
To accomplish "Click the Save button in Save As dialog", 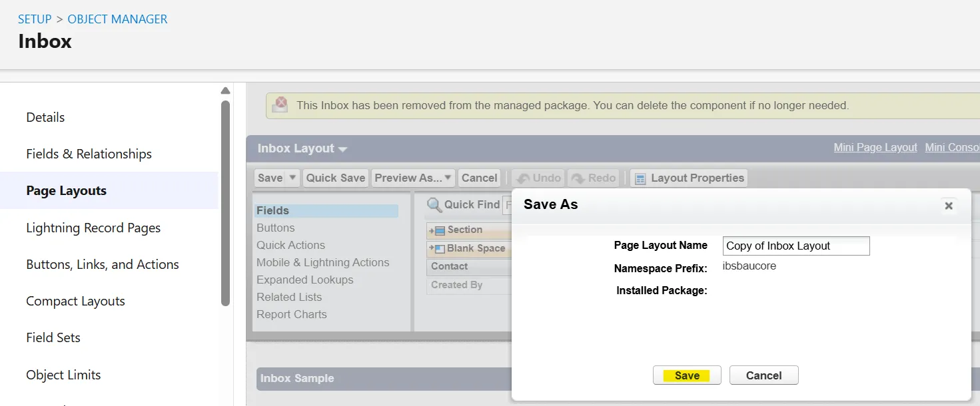I will tap(687, 375).
